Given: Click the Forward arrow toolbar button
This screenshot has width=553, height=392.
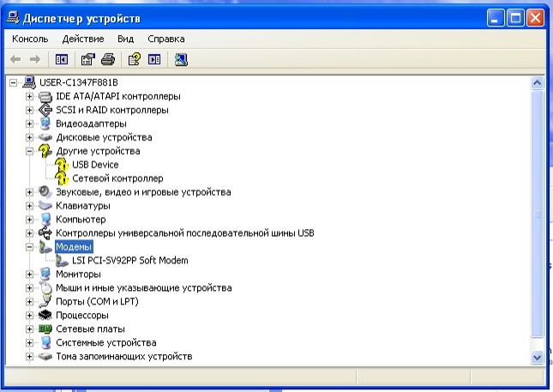Looking at the screenshot, I should pos(35,59).
